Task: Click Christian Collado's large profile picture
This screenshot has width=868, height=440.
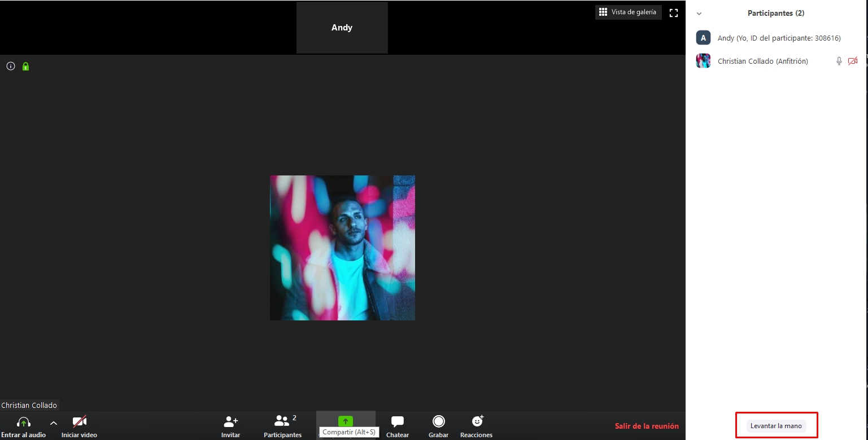Action: (x=342, y=248)
